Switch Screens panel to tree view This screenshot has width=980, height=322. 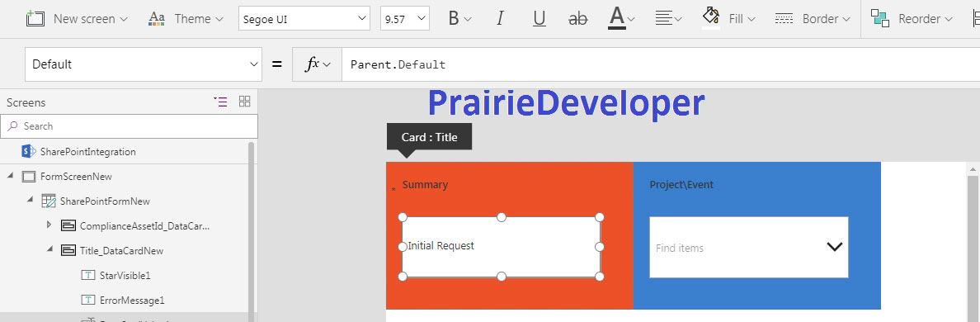click(220, 102)
